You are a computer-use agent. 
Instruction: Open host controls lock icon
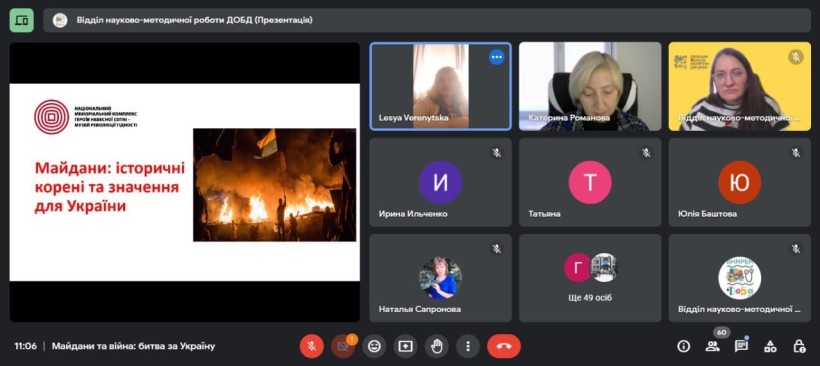coord(799,346)
